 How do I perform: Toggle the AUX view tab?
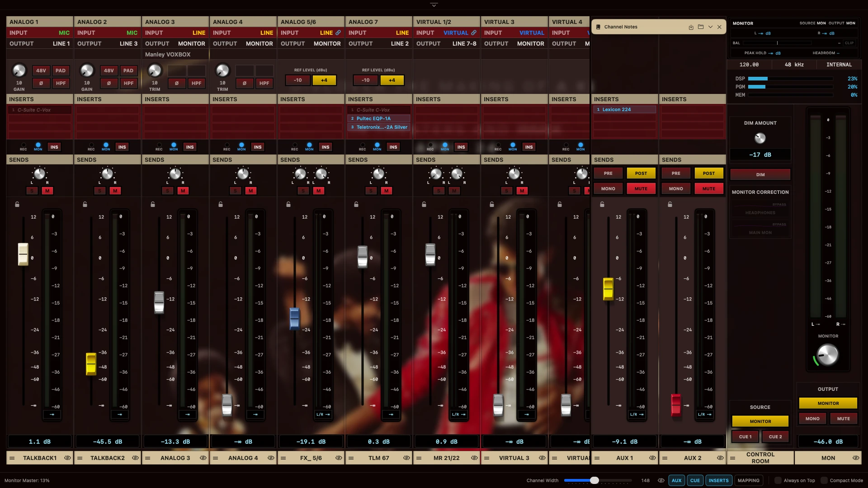[676, 480]
